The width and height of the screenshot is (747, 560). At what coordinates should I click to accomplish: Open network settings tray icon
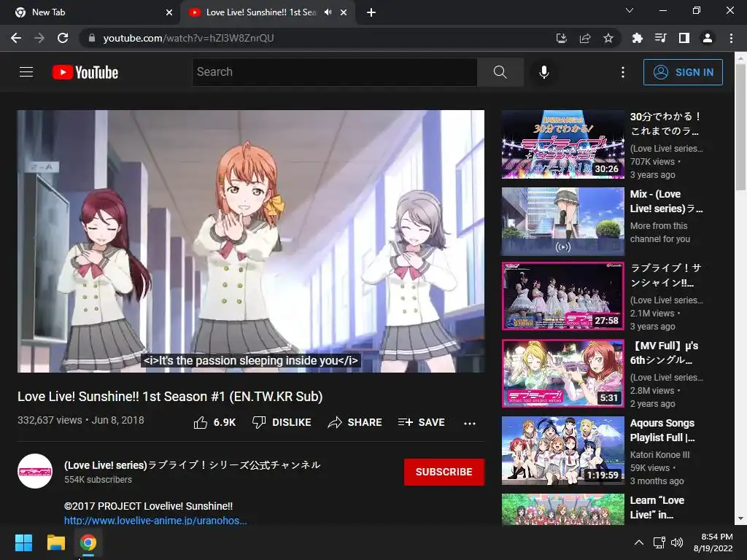click(659, 542)
